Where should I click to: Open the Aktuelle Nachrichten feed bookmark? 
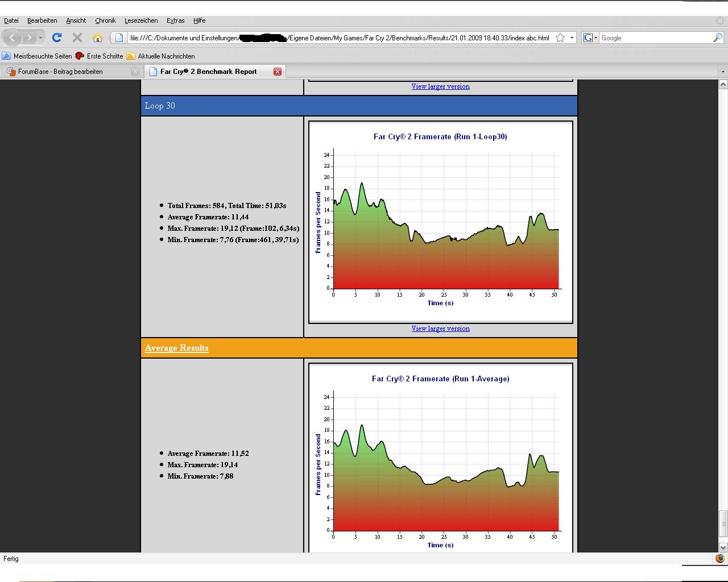point(161,56)
